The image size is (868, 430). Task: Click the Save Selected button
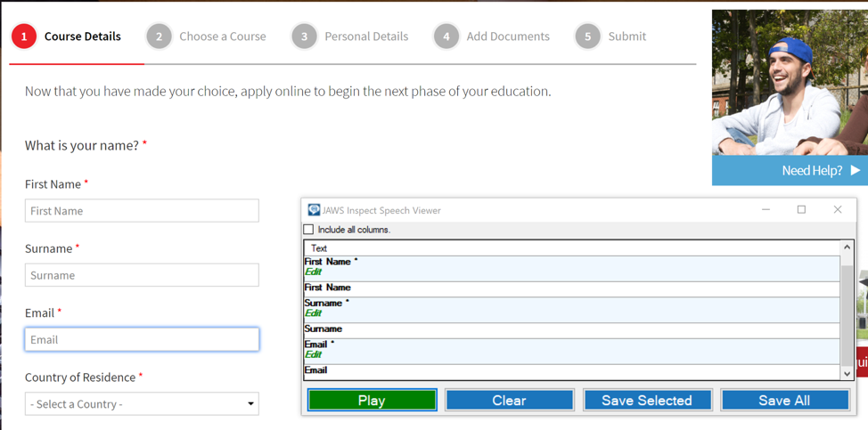click(647, 401)
